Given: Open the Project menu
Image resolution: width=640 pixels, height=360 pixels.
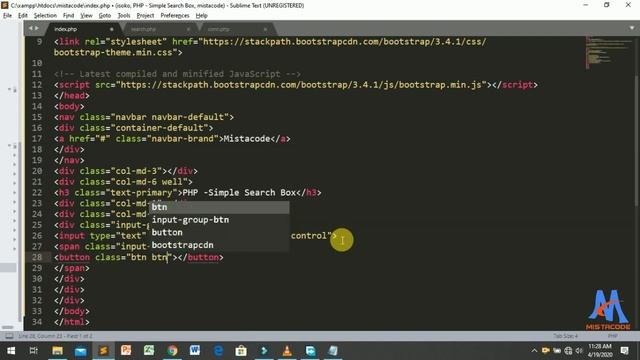Looking at the screenshot, I should point(145,16).
